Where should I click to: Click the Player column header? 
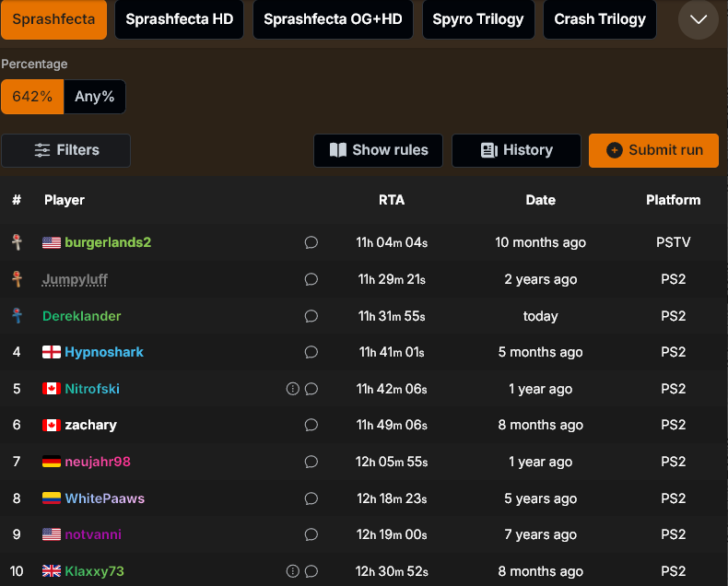tap(65, 200)
